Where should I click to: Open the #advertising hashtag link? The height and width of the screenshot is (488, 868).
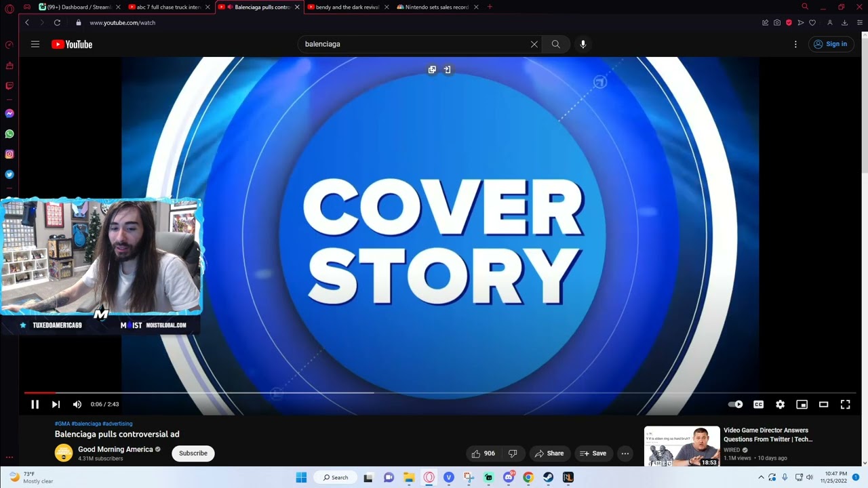pos(117,424)
